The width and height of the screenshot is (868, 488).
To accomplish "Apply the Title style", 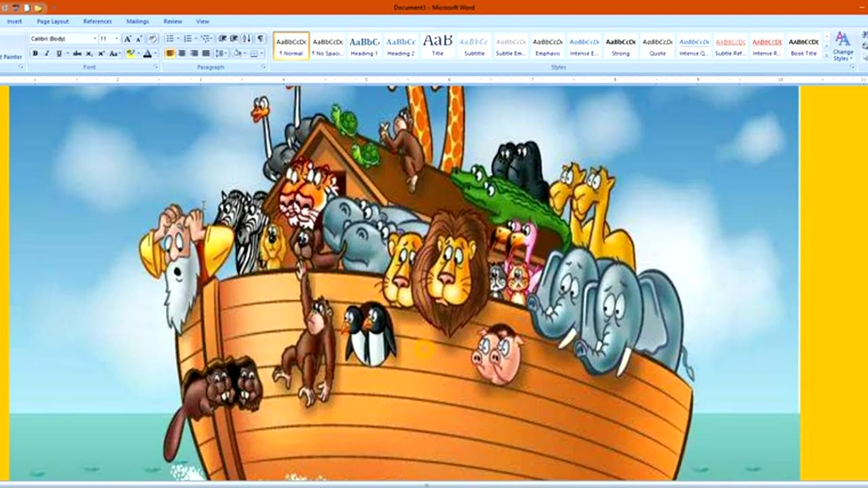I will pyautogui.click(x=438, y=45).
